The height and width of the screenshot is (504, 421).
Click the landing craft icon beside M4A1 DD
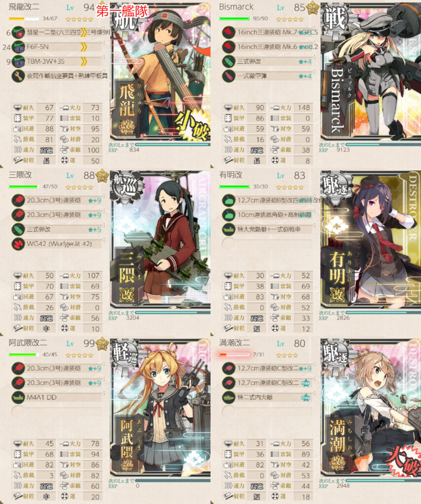click(x=18, y=398)
